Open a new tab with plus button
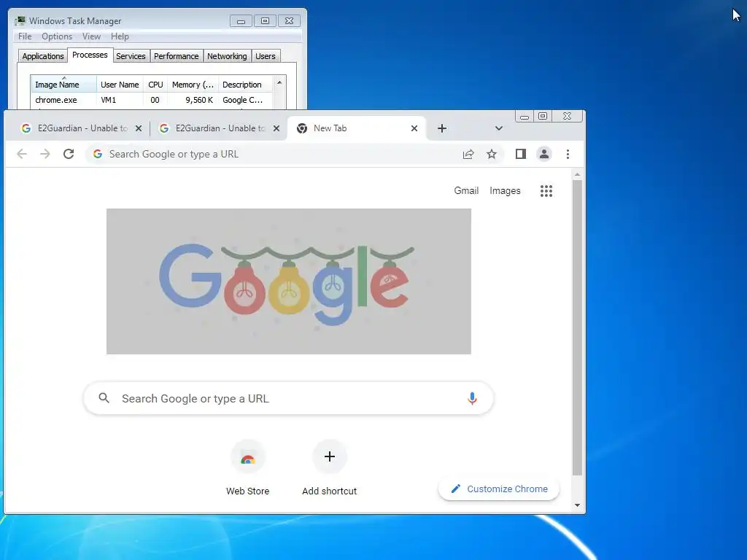The image size is (747, 560). [442, 128]
